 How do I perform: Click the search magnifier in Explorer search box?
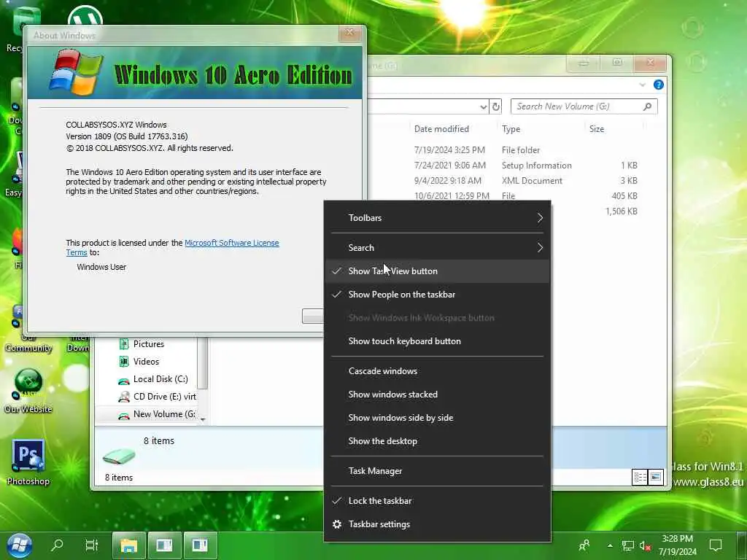click(x=647, y=106)
